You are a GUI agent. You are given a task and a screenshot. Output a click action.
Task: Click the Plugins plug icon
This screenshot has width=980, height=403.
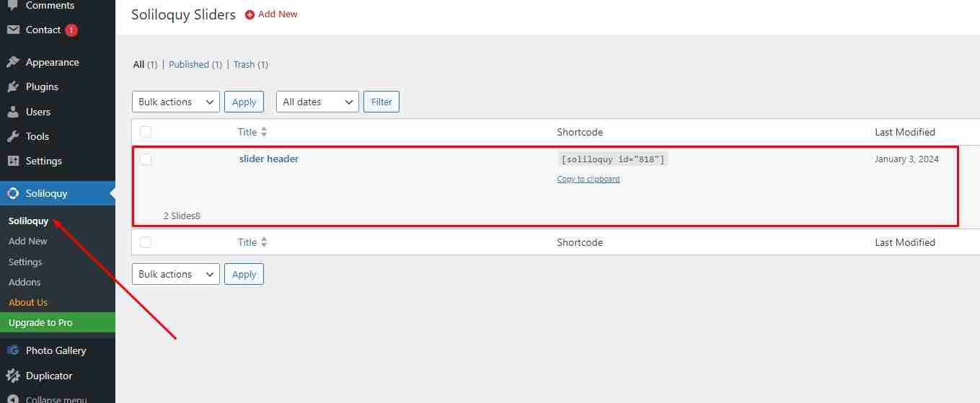(13, 87)
